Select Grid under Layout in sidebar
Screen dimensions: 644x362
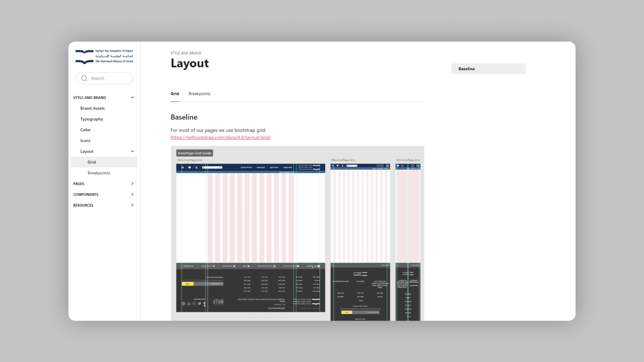92,162
